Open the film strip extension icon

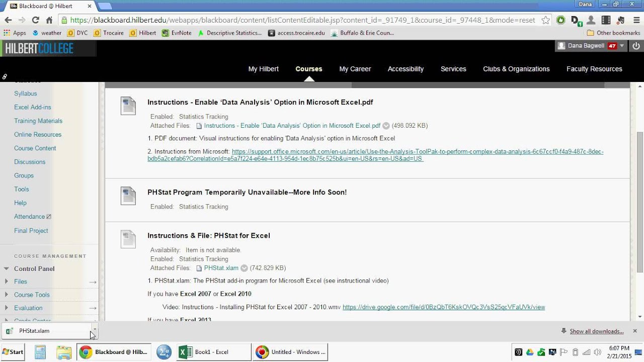[606, 20]
